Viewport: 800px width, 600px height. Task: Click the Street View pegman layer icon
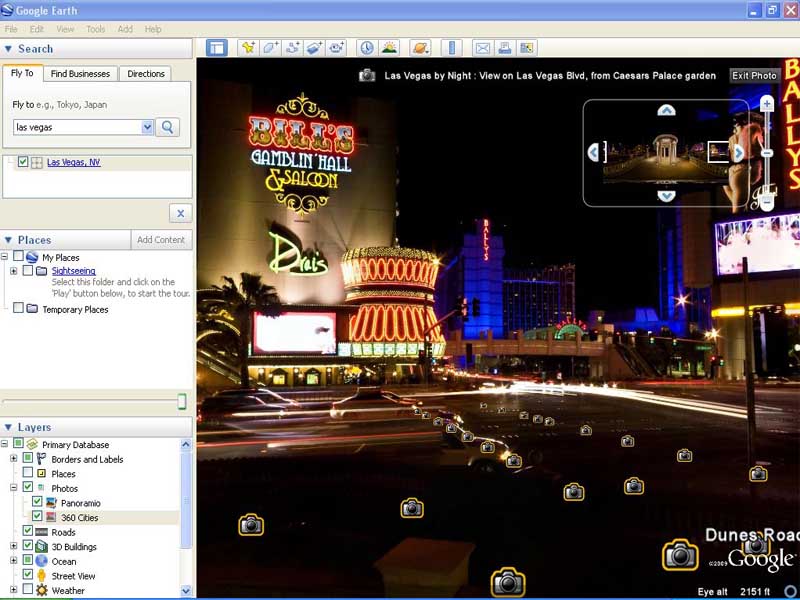click(x=41, y=576)
